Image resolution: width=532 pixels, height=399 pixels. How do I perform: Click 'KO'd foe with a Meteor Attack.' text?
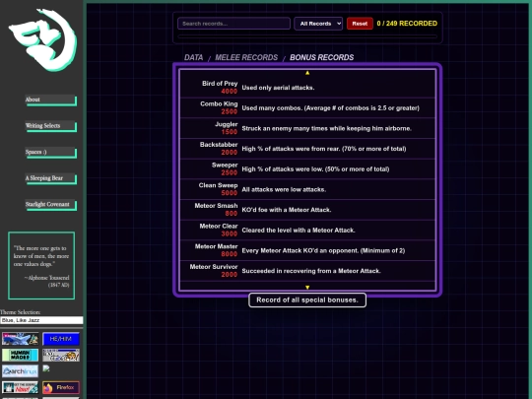(287, 210)
